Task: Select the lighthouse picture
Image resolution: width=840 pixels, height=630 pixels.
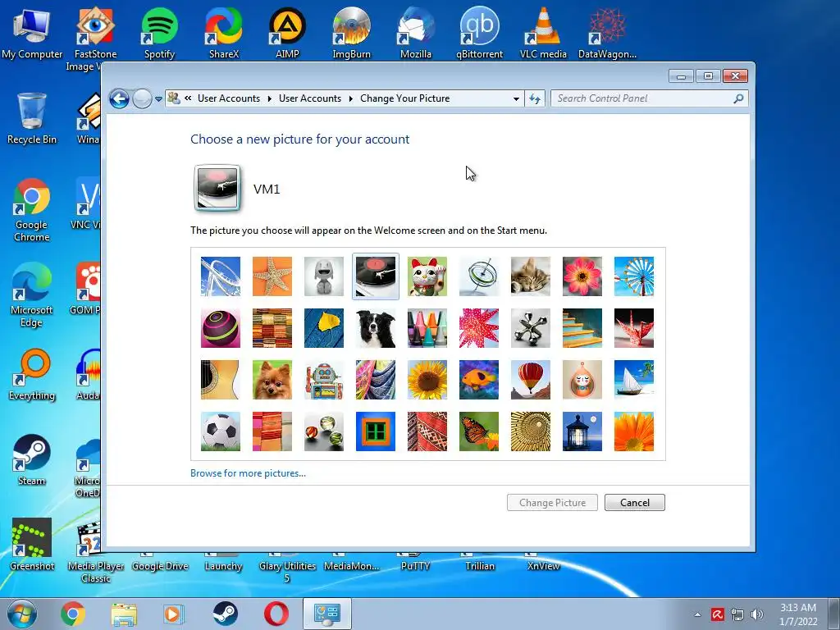Action: point(582,431)
